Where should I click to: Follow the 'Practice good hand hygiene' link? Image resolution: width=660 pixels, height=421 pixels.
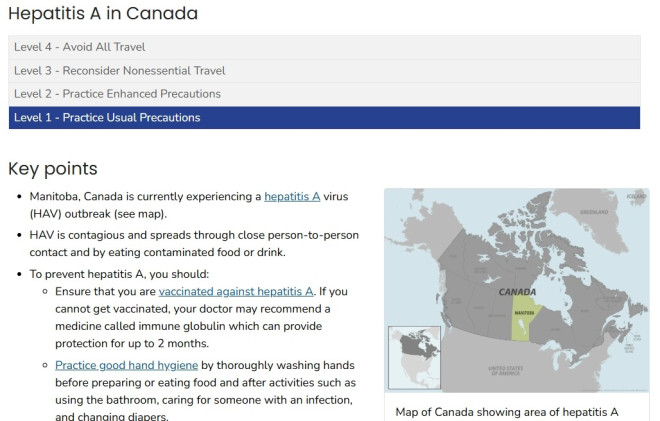(x=126, y=365)
